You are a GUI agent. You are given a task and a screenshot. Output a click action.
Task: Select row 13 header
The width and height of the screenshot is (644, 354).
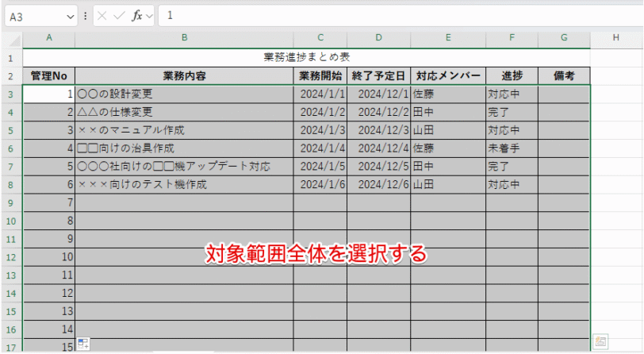pyautogui.click(x=10, y=275)
